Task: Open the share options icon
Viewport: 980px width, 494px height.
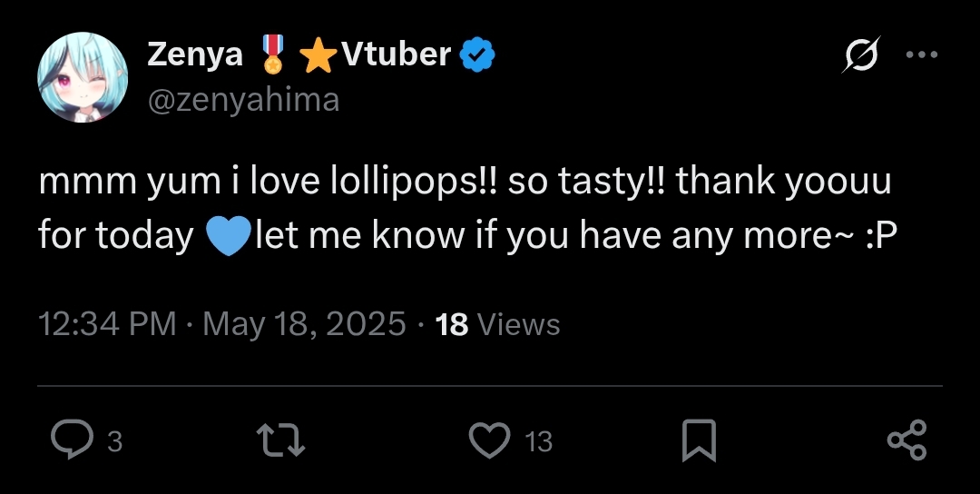Action: pos(906,441)
